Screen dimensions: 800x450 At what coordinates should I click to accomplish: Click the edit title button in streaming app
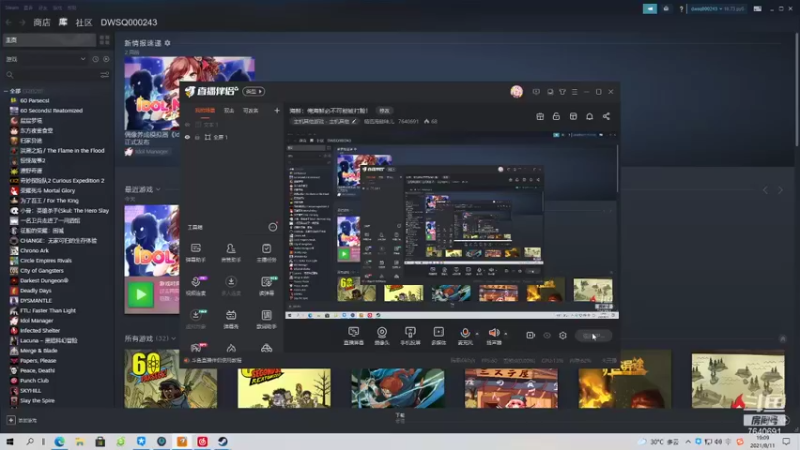click(x=384, y=111)
